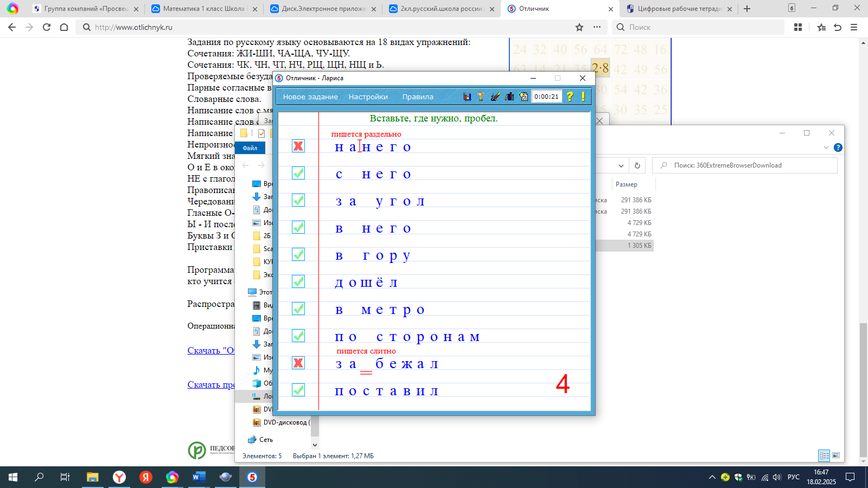Open the 'Правила' menu
Viewport: 868px width, 488px height.
418,97
